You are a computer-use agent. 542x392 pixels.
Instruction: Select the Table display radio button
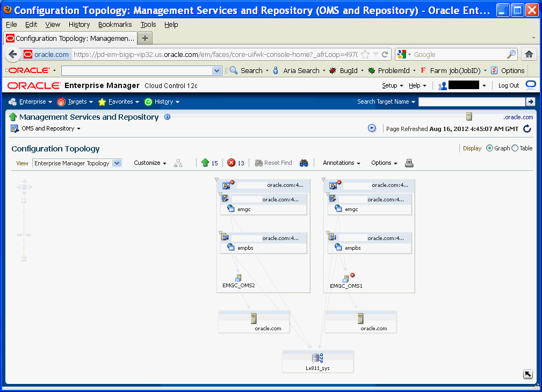coord(515,148)
